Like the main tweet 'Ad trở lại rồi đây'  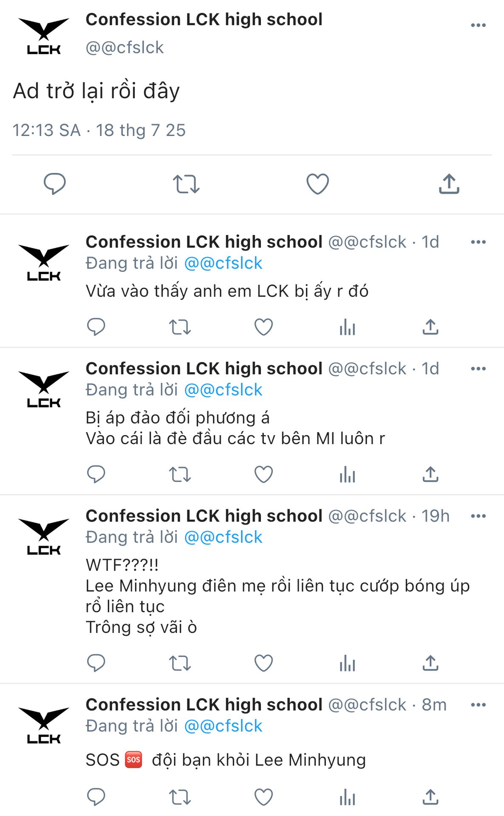317,184
